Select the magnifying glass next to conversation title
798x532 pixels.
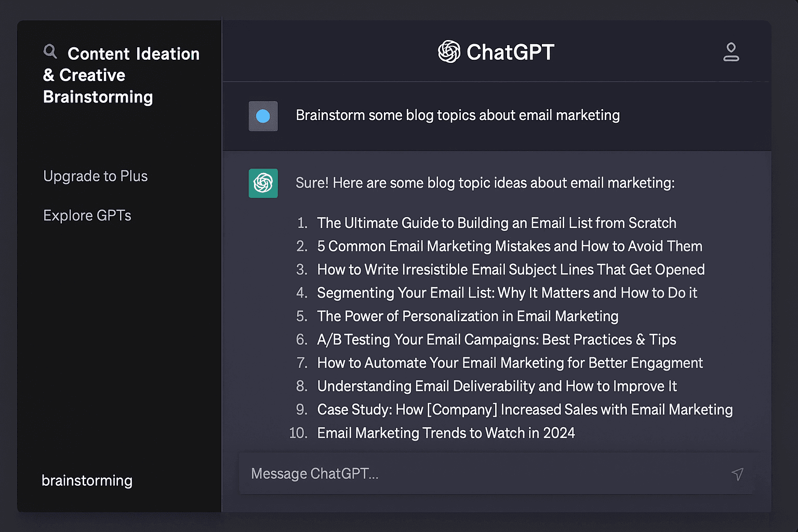(50, 51)
